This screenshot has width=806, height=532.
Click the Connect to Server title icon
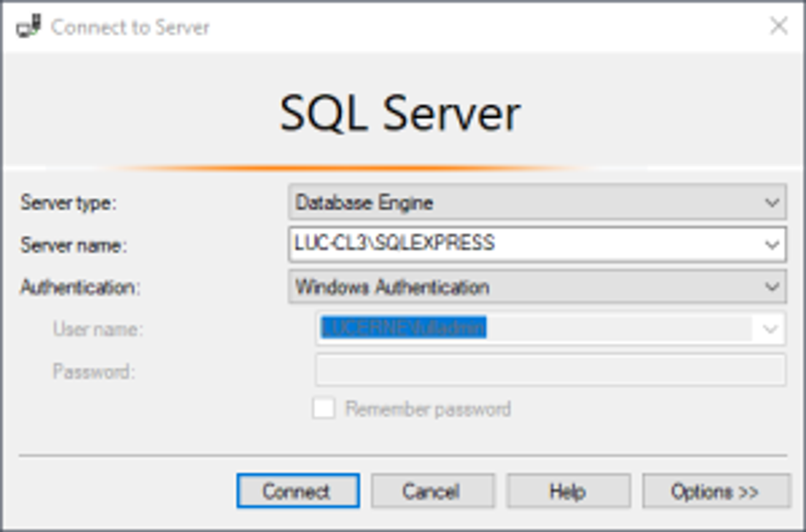tap(29, 26)
